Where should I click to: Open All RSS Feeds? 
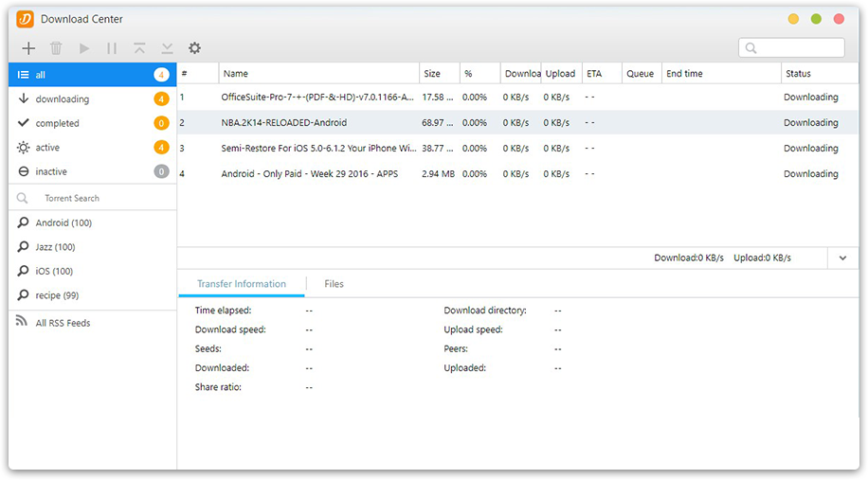[x=63, y=323]
